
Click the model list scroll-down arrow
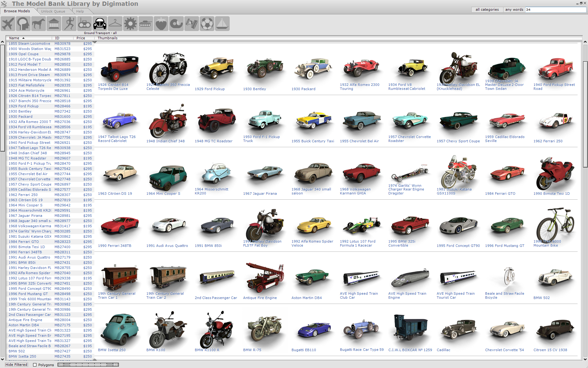click(x=2, y=359)
